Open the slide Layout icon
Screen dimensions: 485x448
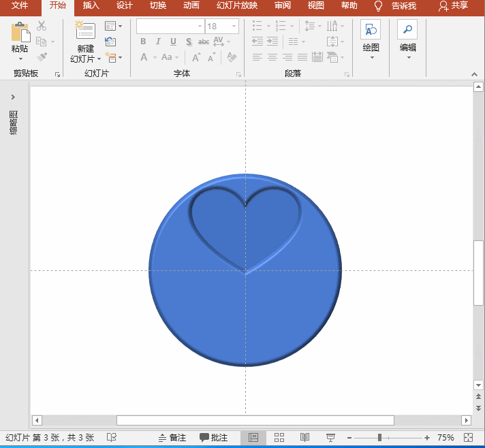pyautogui.click(x=110, y=26)
